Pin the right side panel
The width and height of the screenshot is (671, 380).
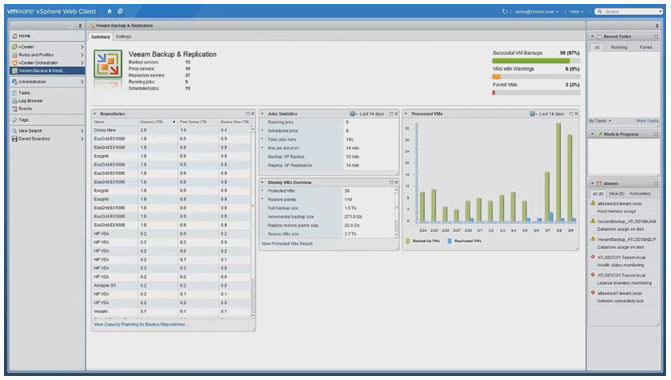[x=657, y=26]
